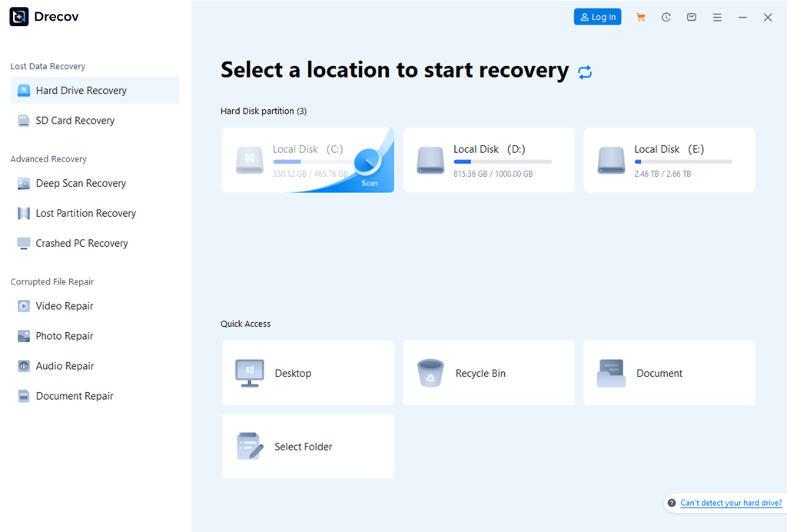Click the Photo Repair icon
The width and height of the screenshot is (787, 532).
click(x=24, y=336)
